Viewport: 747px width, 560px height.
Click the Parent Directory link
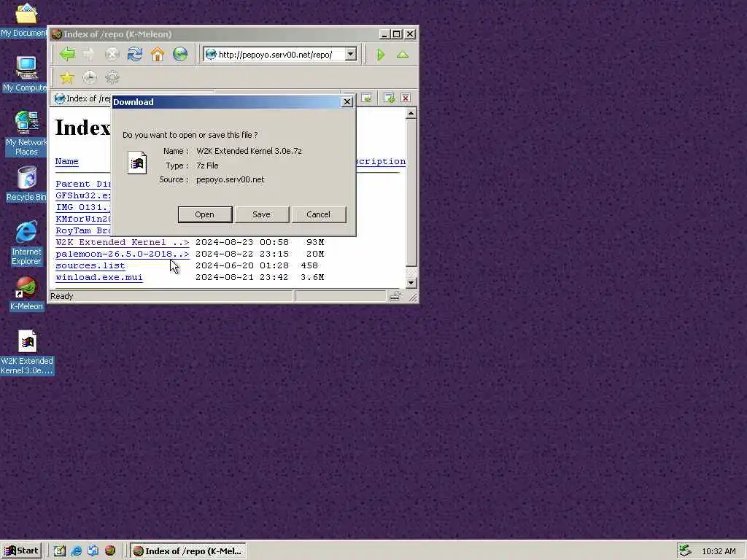pos(83,184)
